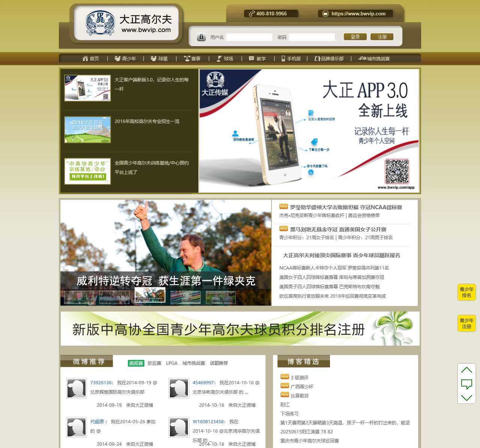Open 2016年高校高尔夫专业招生一览 thumbnail
The width and height of the screenshot is (480, 448).
tap(87, 130)
